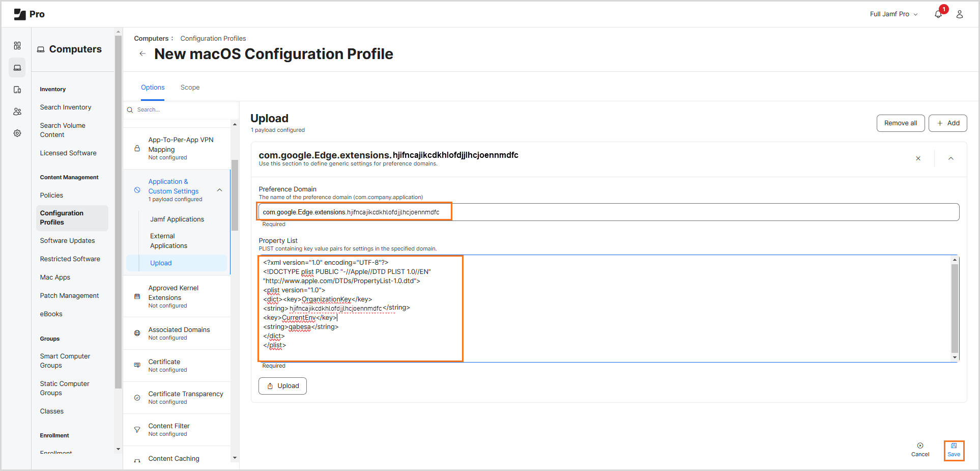Click the Certificate icon in payload list
Image resolution: width=980 pixels, height=471 pixels.
137,365
